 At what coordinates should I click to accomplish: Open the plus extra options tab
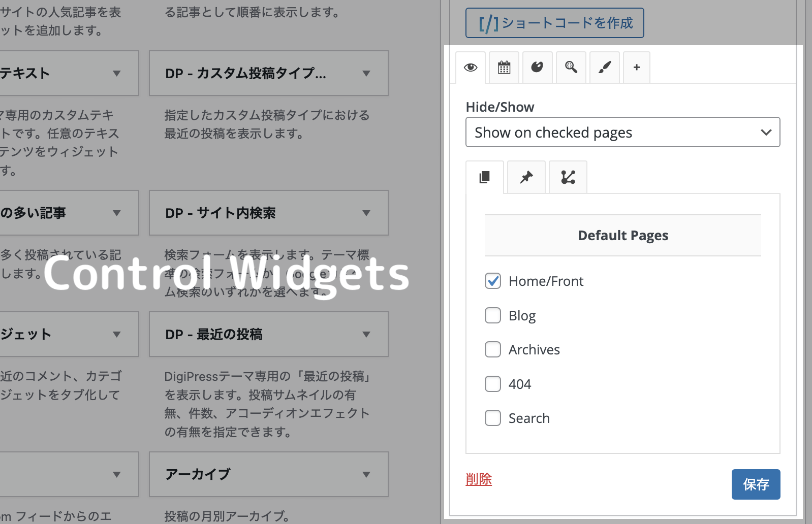tap(637, 68)
